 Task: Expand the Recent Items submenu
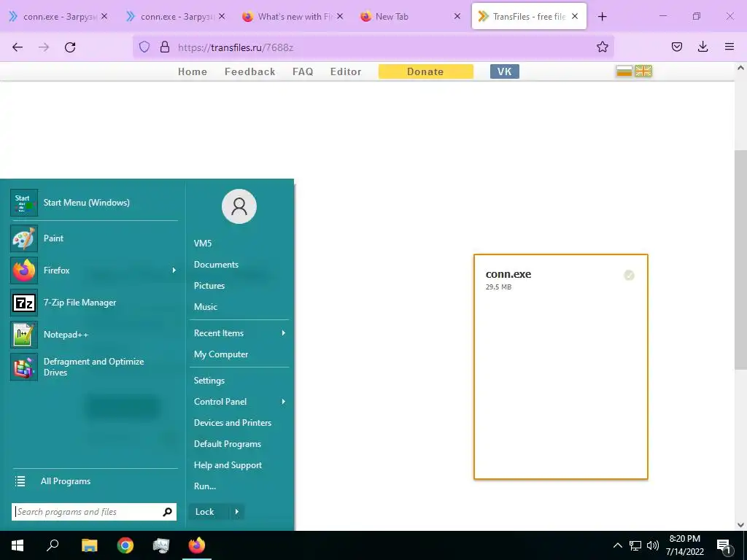point(284,332)
